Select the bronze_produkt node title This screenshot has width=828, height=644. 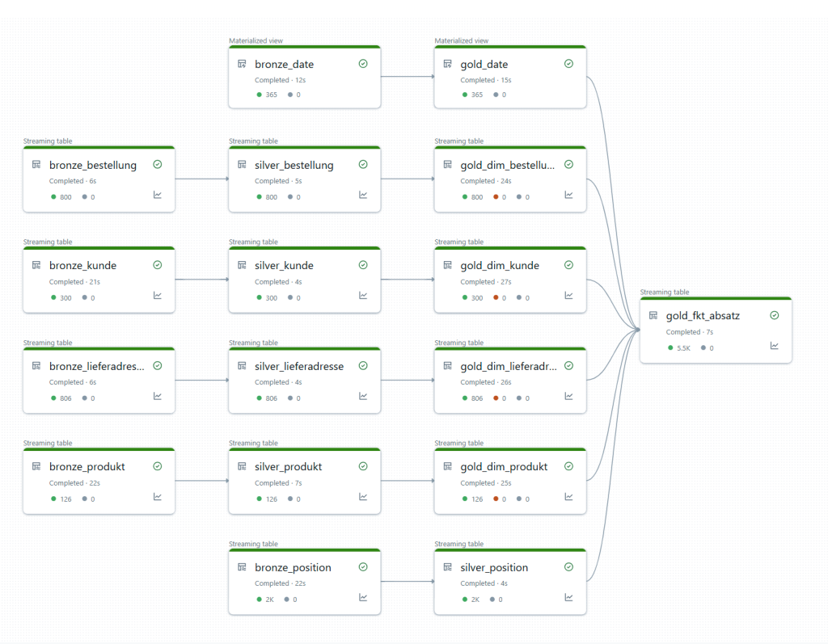click(x=87, y=467)
